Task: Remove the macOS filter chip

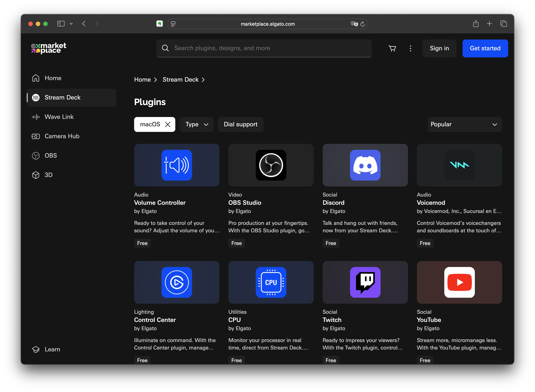Action: [168, 124]
